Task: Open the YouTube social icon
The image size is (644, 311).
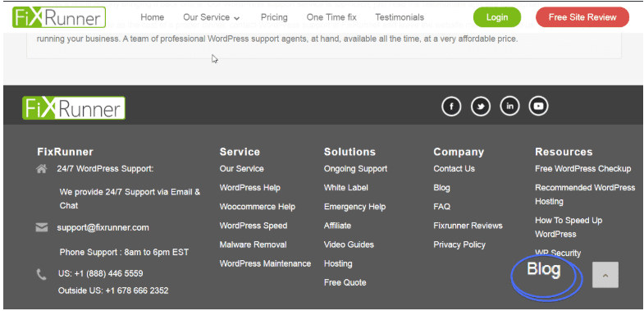Action: point(538,107)
